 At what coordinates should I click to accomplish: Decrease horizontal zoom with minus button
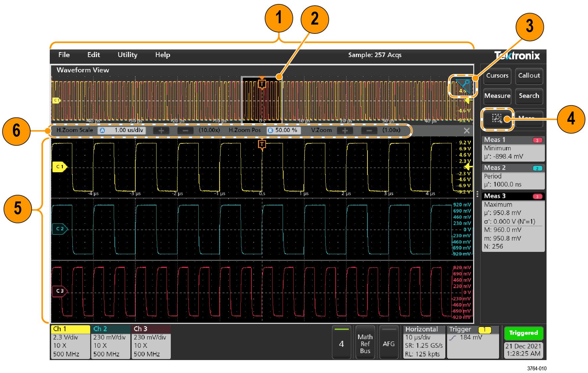tap(185, 130)
